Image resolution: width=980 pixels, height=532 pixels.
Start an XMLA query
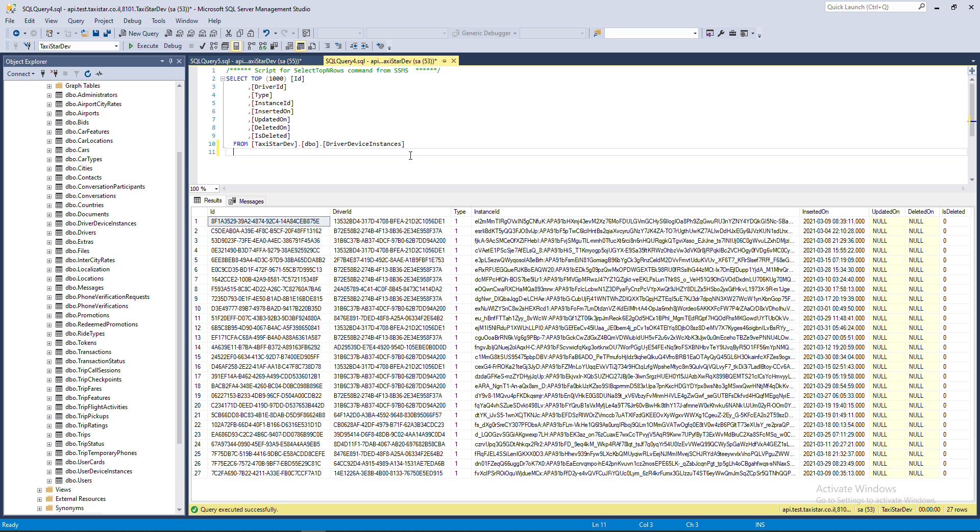202,33
